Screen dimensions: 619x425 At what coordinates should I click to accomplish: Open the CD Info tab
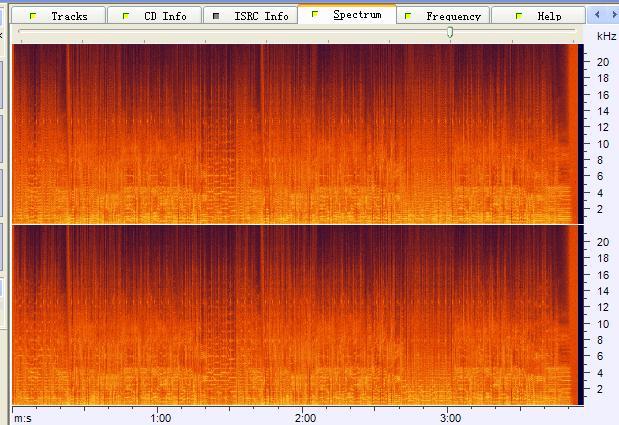click(154, 16)
